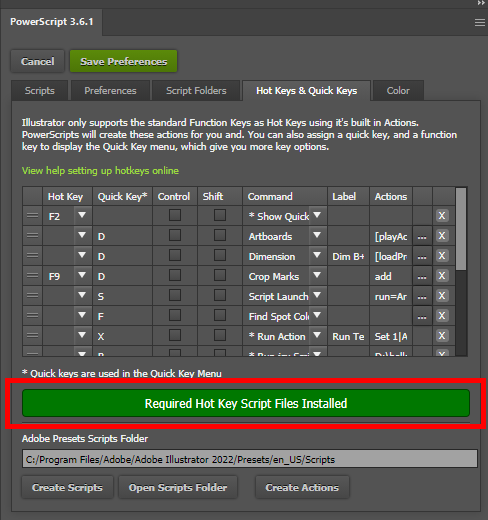This screenshot has height=520, width=488.
Task: Remove the Dimension row with its X
Action: point(442,256)
